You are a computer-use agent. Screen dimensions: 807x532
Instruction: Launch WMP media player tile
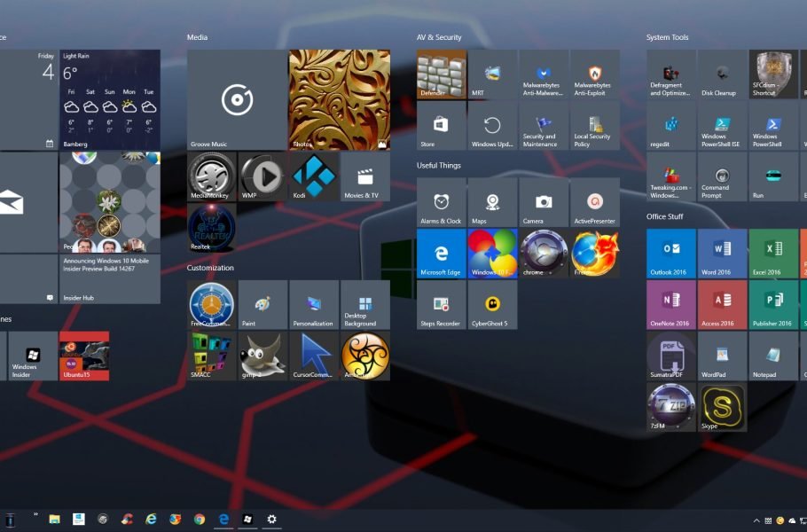tap(263, 176)
